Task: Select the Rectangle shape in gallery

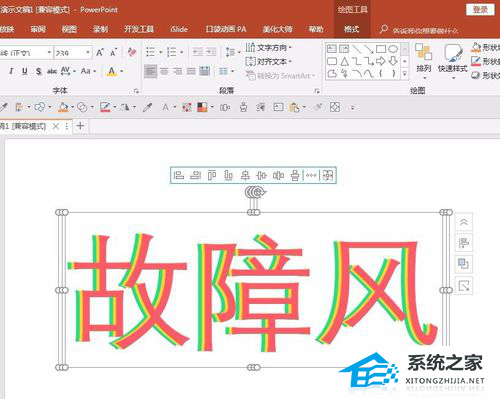Action: (x=381, y=49)
